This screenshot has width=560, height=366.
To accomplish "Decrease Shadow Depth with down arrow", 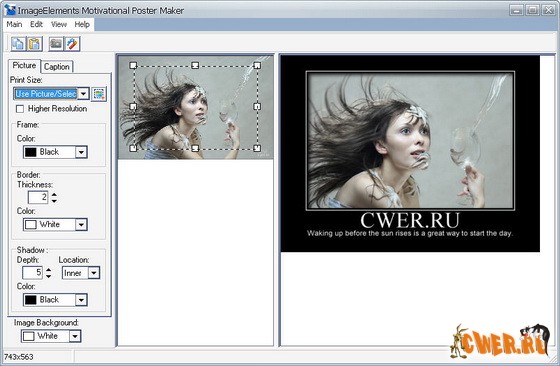I will tap(48, 276).
